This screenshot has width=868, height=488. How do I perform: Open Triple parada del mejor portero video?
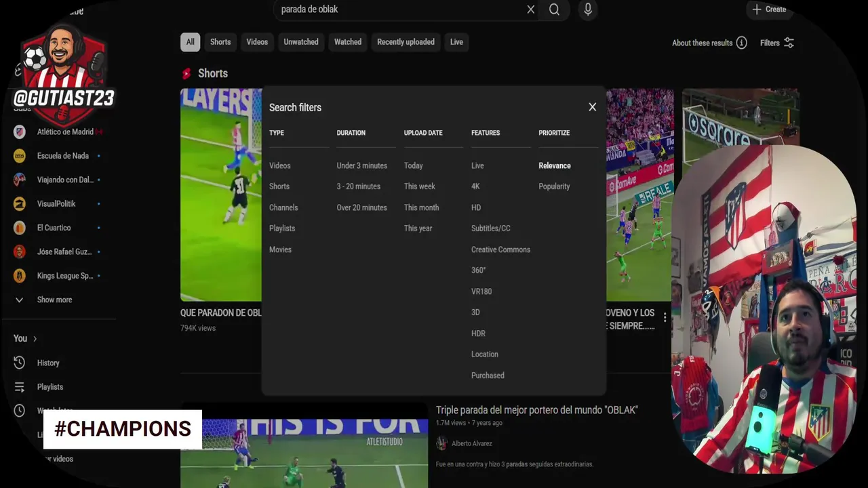[x=537, y=410]
